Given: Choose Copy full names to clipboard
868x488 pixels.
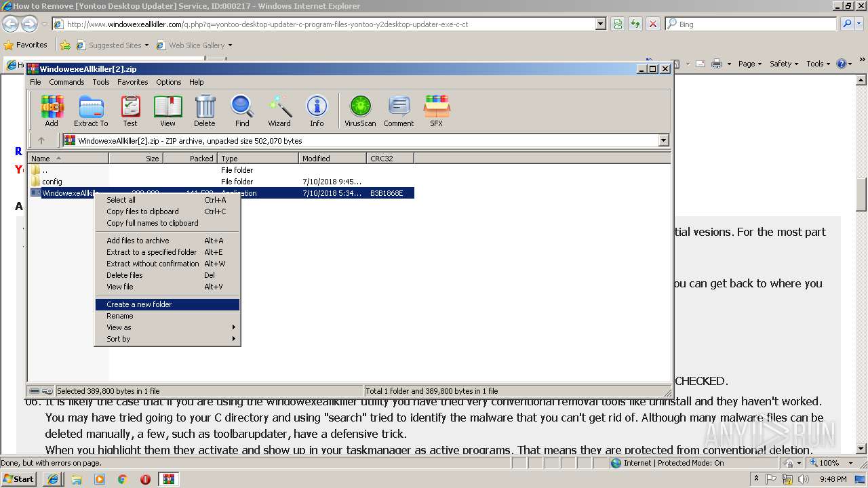Looking at the screenshot, I should coord(167,223).
